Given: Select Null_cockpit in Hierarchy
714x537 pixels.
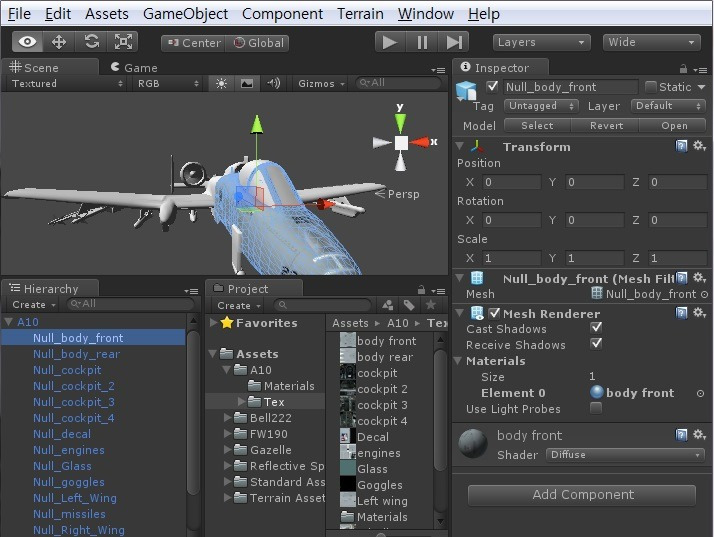Looking at the screenshot, I should tap(67, 370).
